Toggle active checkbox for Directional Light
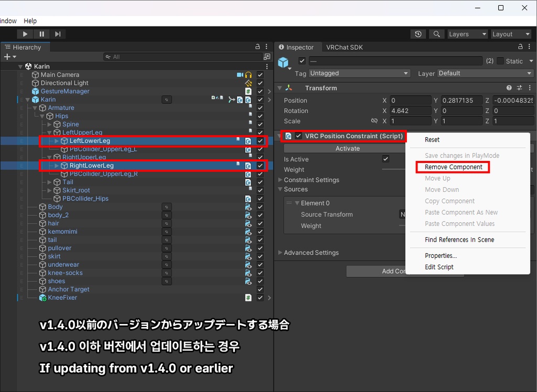537x392 pixels. click(260, 83)
